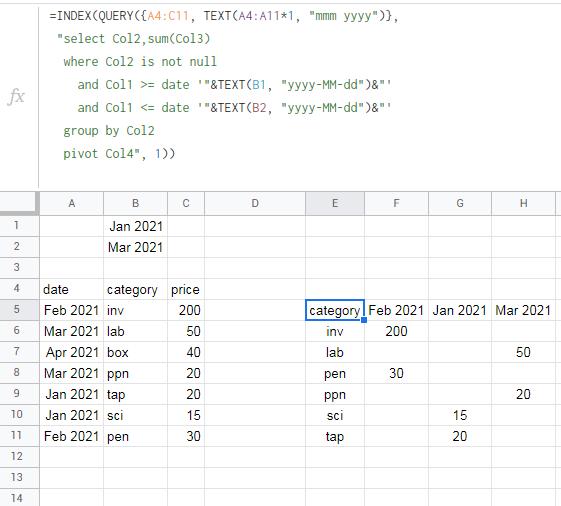Image resolution: width=561 pixels, height=506 pixels.
Task: Click cell B1 with Jan 2021
Action: 135,226
